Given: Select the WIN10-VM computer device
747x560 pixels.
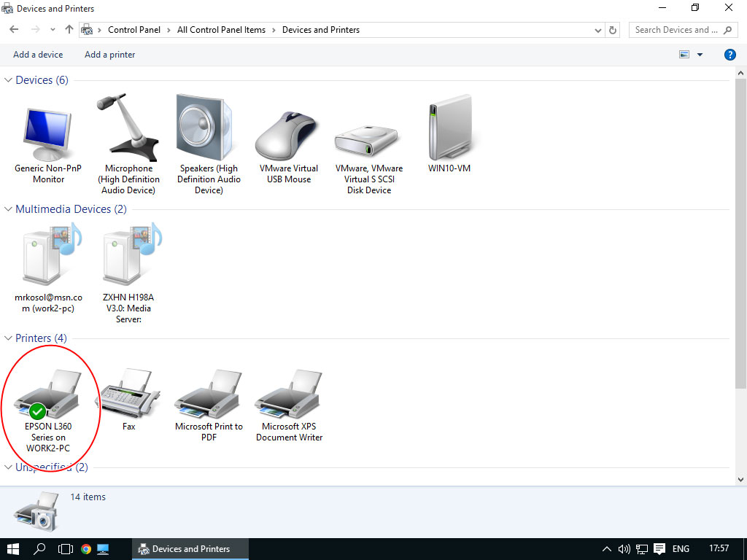Looking at the screenshot, I should [449, 131].
